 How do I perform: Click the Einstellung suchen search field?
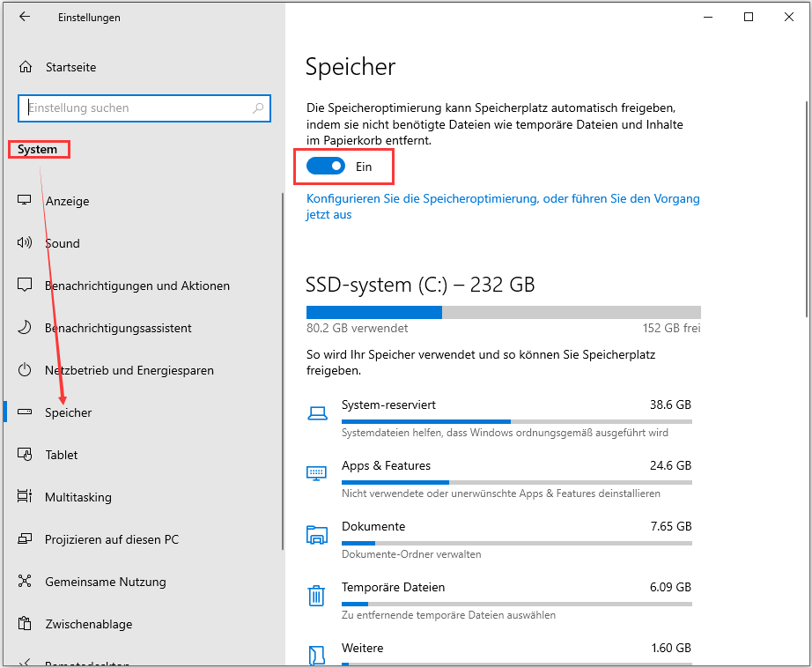click(x=144, y=108)
